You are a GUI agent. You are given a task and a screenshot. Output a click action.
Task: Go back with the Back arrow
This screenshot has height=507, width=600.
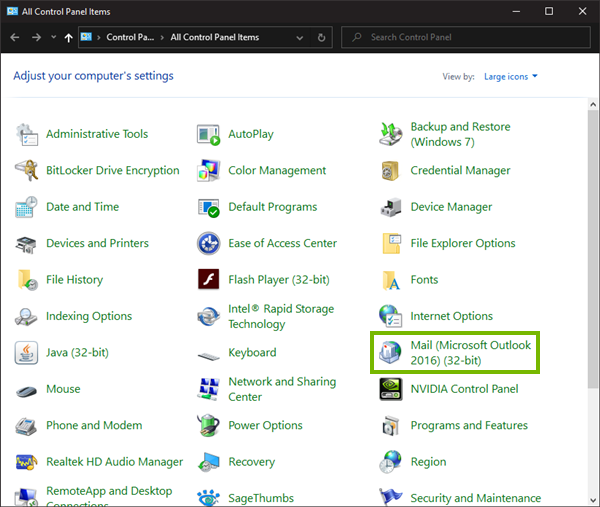(x=15, y=37)
